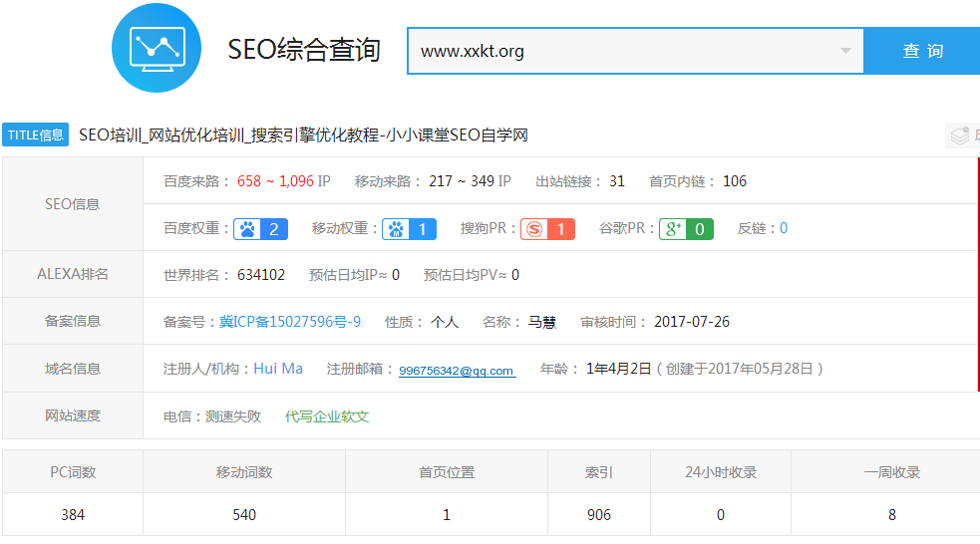Click the 马慧 name text
The image size is (980, 544).
(542, 322)
